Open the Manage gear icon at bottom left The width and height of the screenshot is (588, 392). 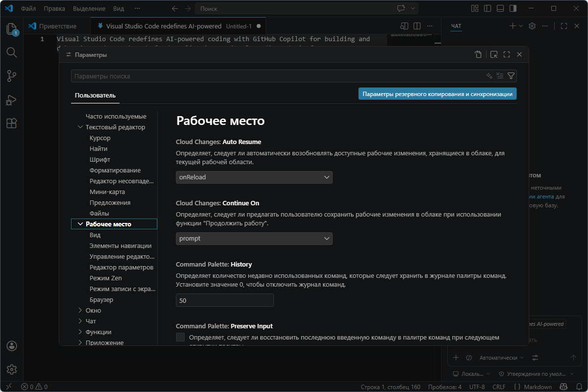click(x=12, y=369)
